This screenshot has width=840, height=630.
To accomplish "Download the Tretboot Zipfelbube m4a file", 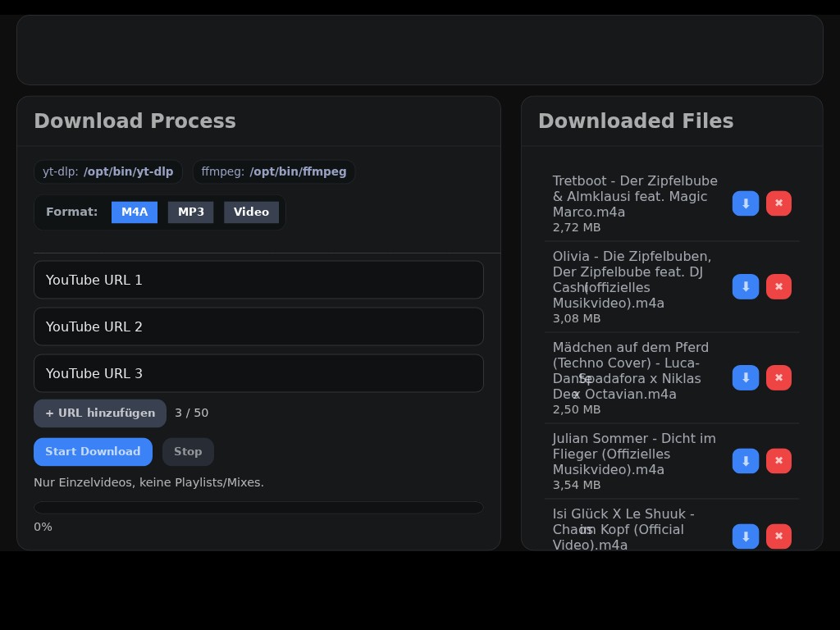I will click(745, 203).
